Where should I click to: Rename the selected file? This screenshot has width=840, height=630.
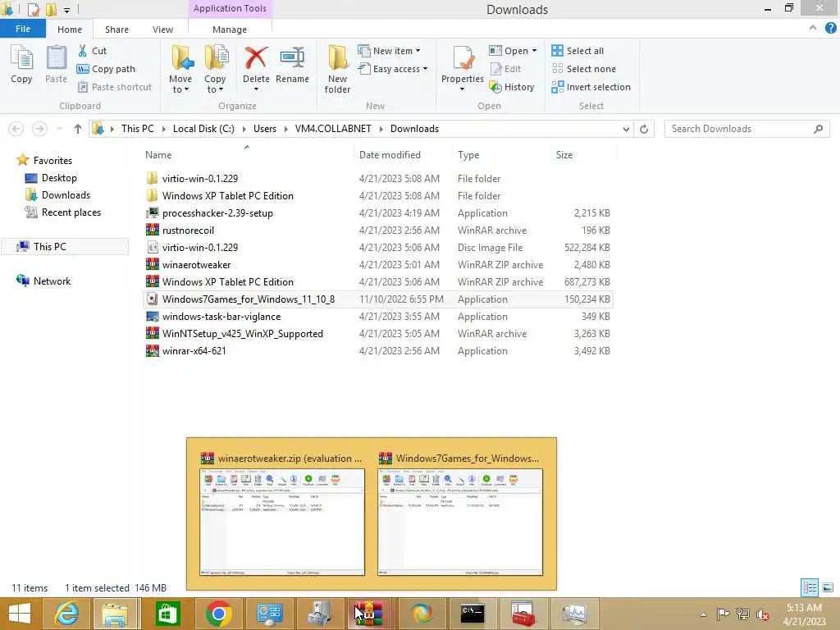tap(293, 65)
